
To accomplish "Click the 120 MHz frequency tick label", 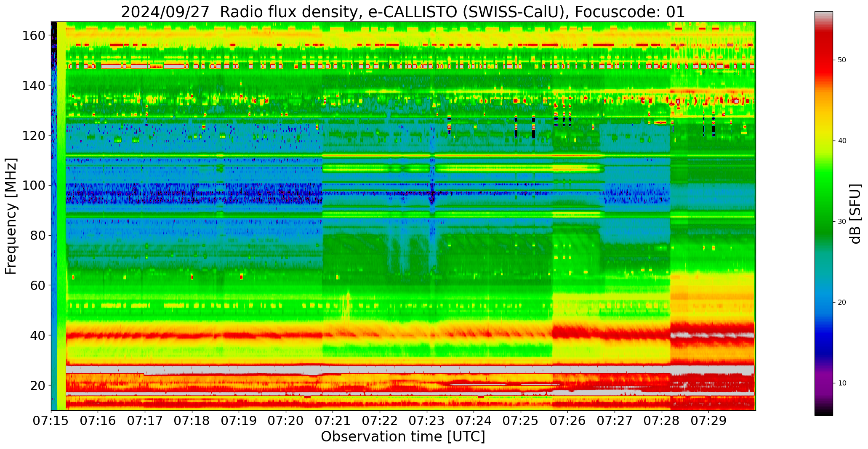I will (34, 135).
